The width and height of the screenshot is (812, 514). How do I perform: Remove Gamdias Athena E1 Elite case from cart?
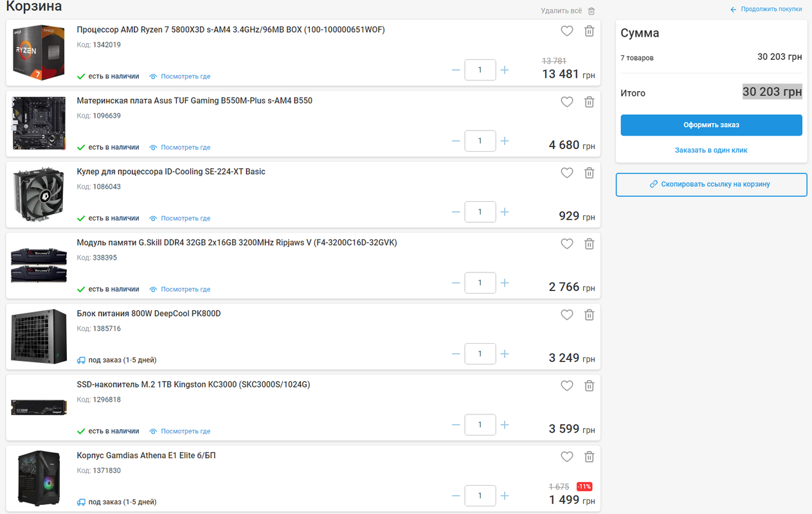tap(589, 457)
